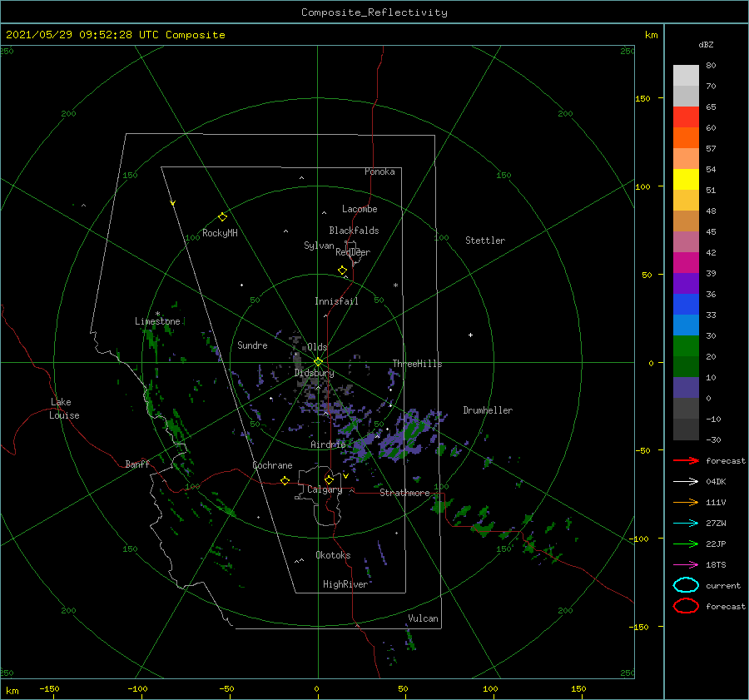Click the Sundre label
749x700 pixels.
252,345
